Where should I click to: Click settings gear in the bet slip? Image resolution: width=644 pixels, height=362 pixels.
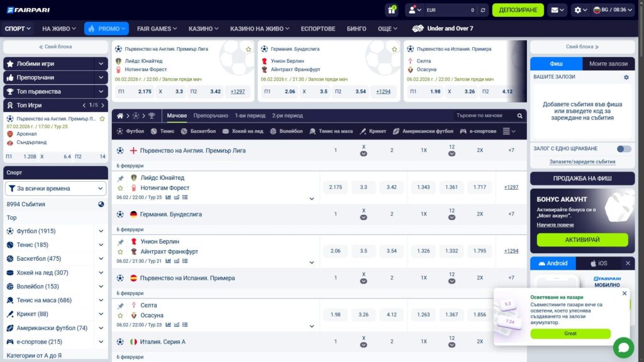626,77
